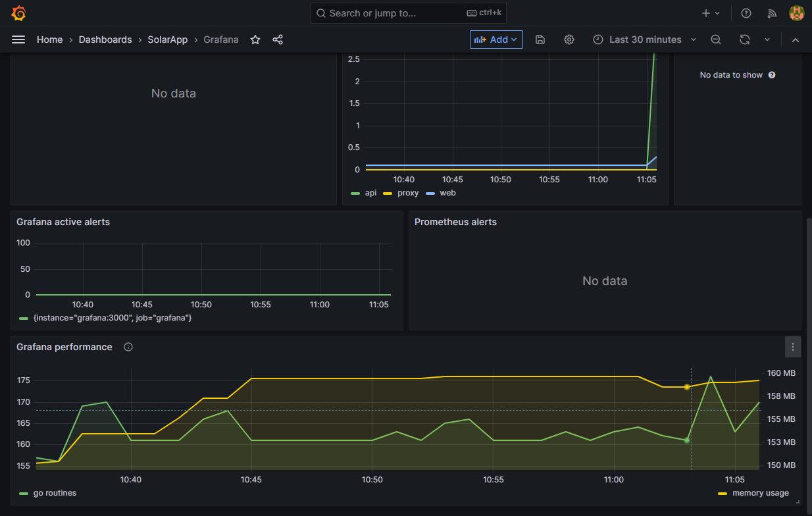Viewport: 812px width, 516px height.
Task: Click the blue web legend color swatch
Action: click(430, 193)
